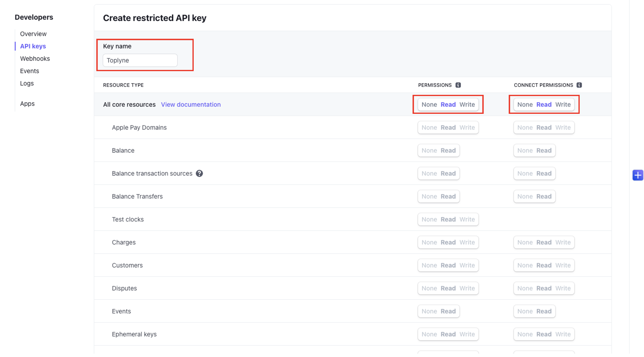Image resolution: width=644 pixels, height=357 pixels.
Task: Click the Create restricted API key heading
Action: (155, 18)
